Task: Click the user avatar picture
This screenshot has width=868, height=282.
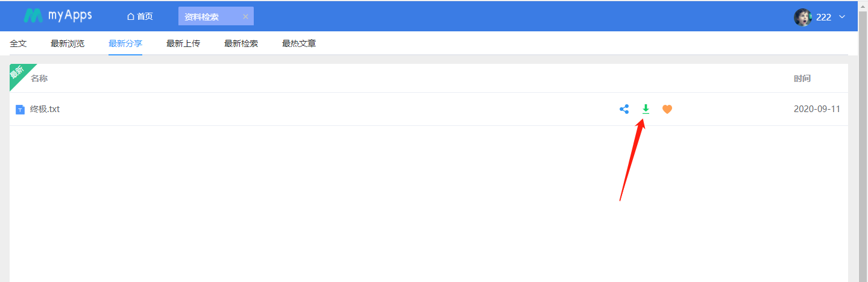Action: pos(803,17)
